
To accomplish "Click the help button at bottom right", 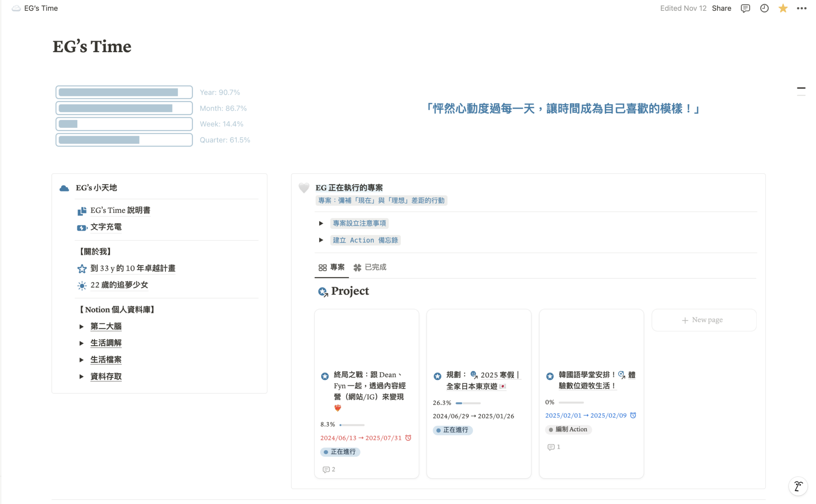I will coord(798,486).
